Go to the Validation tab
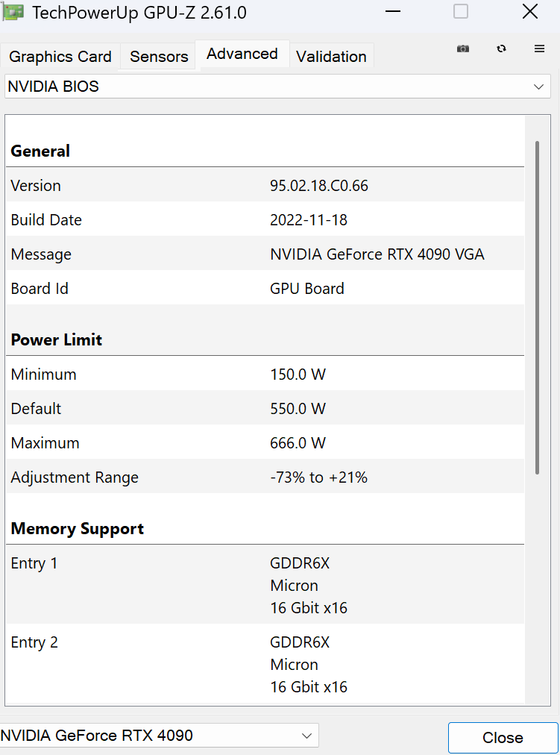This screenshot has width=560, height=755. 331,57
